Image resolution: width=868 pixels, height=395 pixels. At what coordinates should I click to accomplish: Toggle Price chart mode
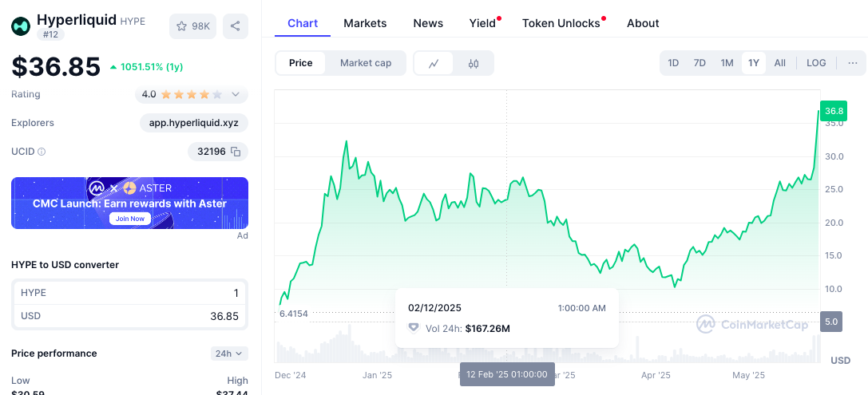tap(301, 63)
